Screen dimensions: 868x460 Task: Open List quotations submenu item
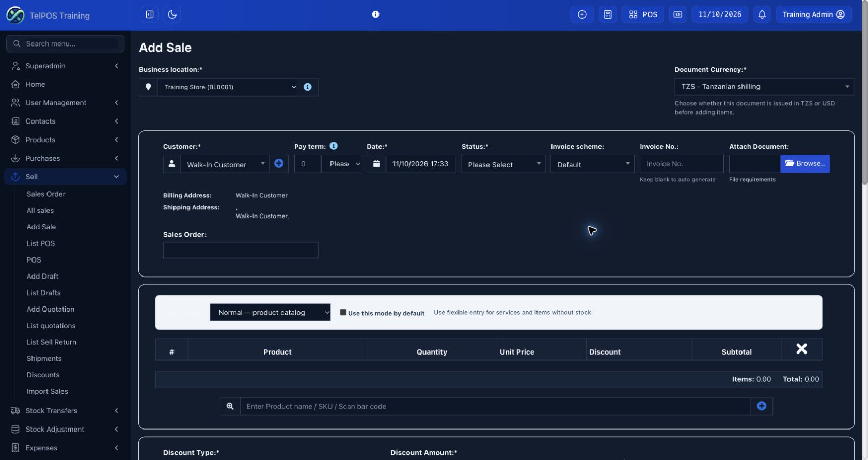(x=51, y=326)
